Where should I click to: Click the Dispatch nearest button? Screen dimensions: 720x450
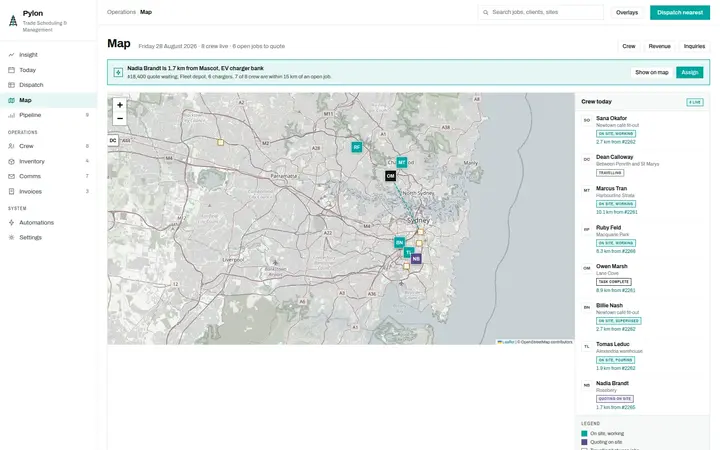click(x=680, y=12)
